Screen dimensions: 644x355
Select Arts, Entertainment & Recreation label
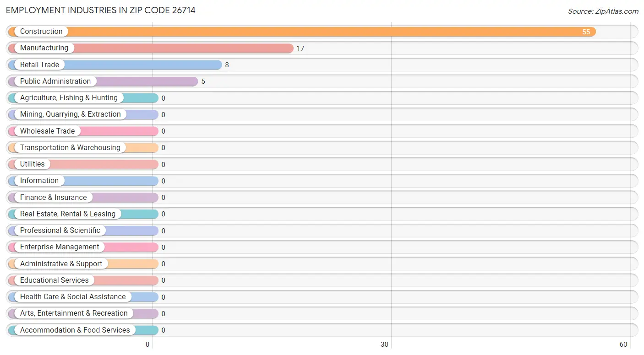click(x=74, y=313)
